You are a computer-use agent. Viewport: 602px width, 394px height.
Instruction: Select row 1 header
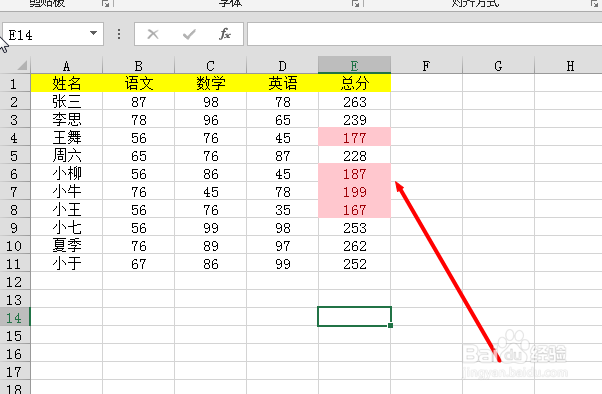pos(15,83)
